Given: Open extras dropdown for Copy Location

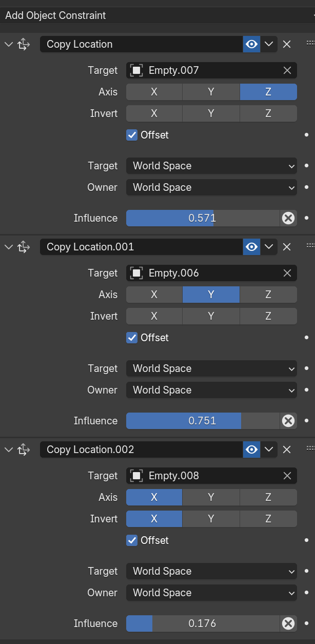Looking at the screenshot, I should 269,44.
